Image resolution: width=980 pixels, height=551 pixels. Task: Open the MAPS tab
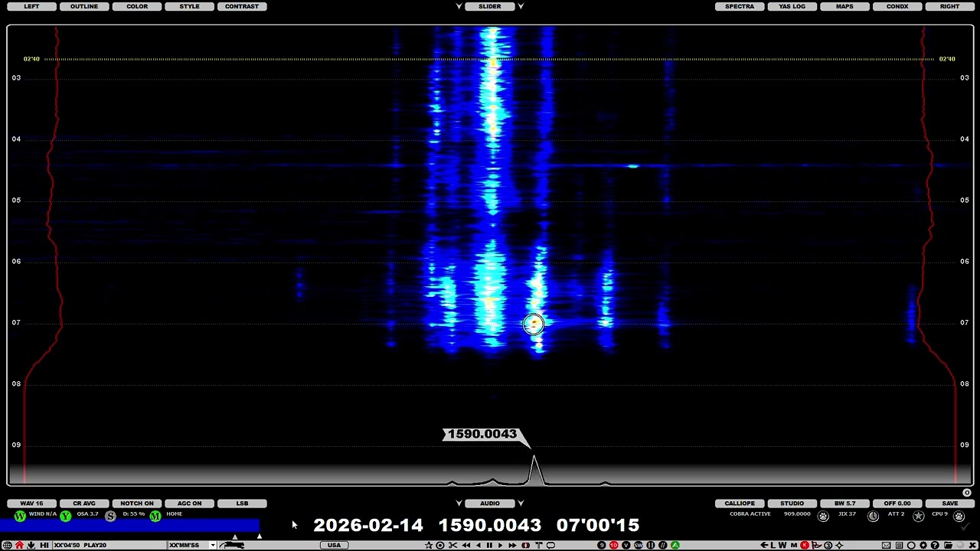point(844,6)
